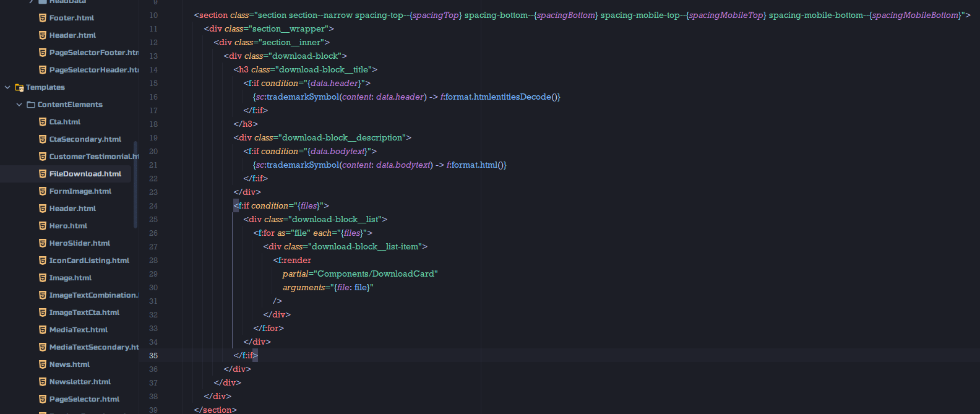Open Header.html under ContentElements
Viewport: 980px width, 414px height.
(72, 209)
